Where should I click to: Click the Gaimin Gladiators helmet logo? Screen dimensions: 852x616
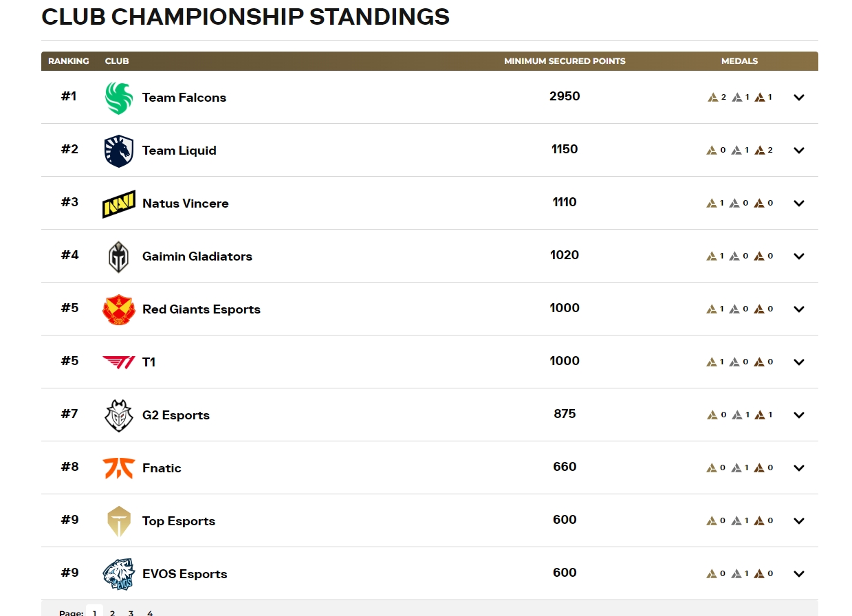coord(118,257)
